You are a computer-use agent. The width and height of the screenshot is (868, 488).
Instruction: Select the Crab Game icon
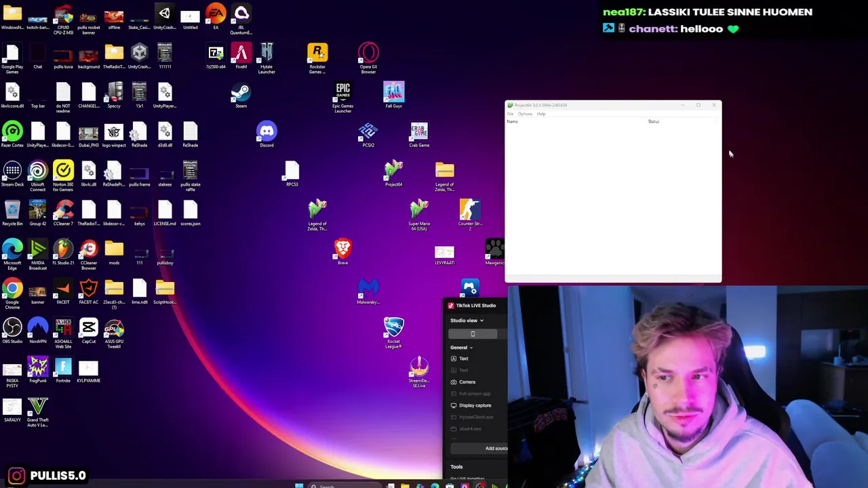419,134
